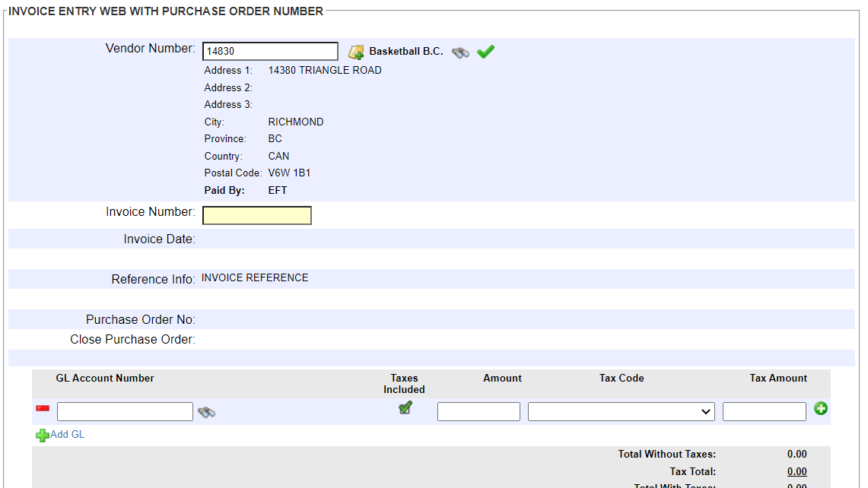Click the underlined Tax Total 0.00 value
The height and width of the screenshot is (488, 868).
(x=796, y=471)
